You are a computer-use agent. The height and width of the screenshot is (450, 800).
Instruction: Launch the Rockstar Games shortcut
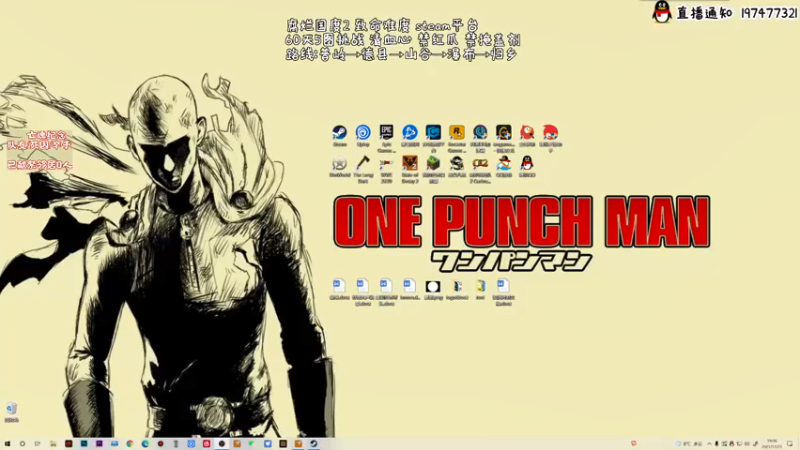[x=457, y=138]
